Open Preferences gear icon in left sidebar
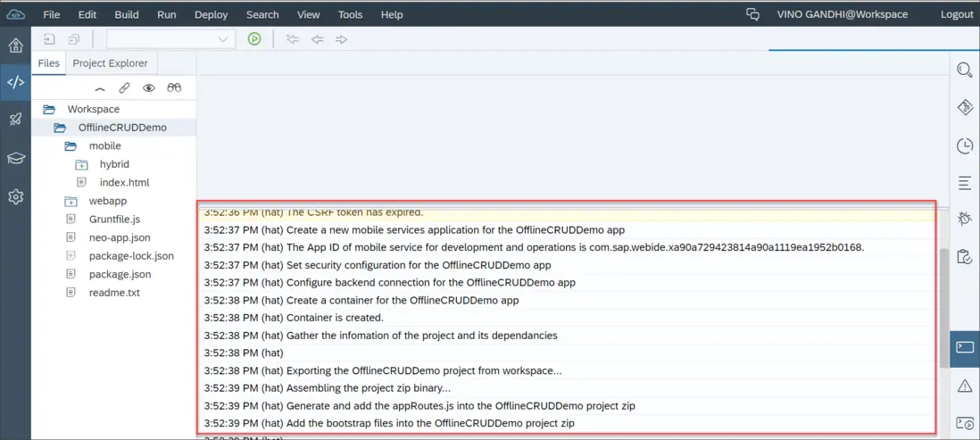The image size is (980, 440). pos(15,197)
